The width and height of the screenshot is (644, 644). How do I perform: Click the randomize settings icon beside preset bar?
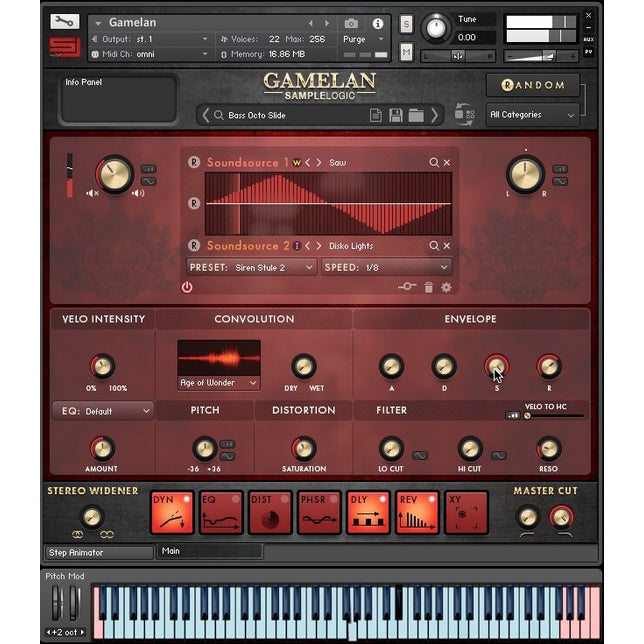coord(465,115)
